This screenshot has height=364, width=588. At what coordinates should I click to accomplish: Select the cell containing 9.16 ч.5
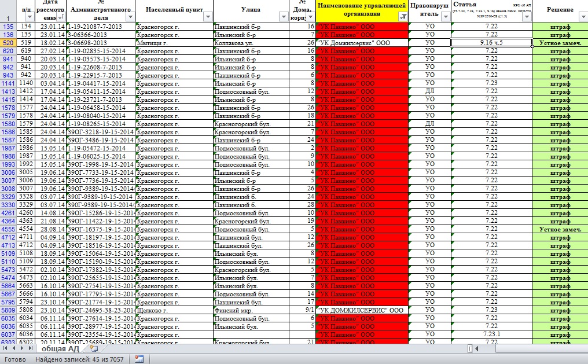491,43
